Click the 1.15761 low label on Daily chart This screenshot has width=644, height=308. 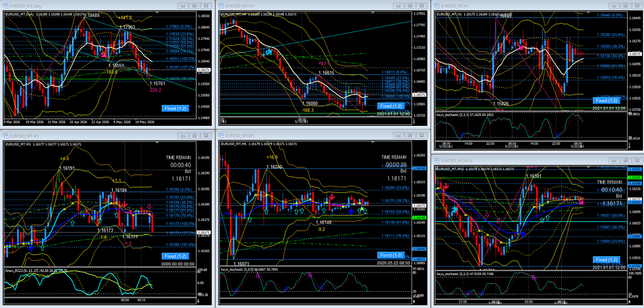[157, 83]
